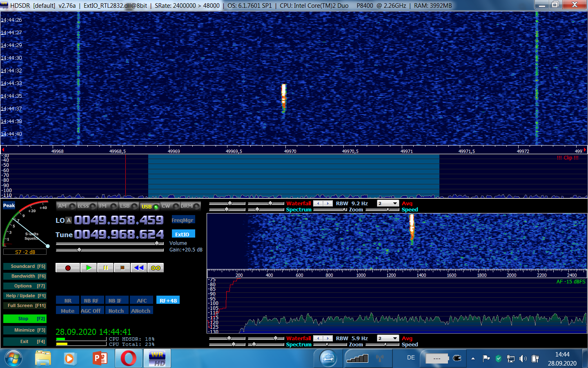Adjust the lower Speed slider

point(383,344)
